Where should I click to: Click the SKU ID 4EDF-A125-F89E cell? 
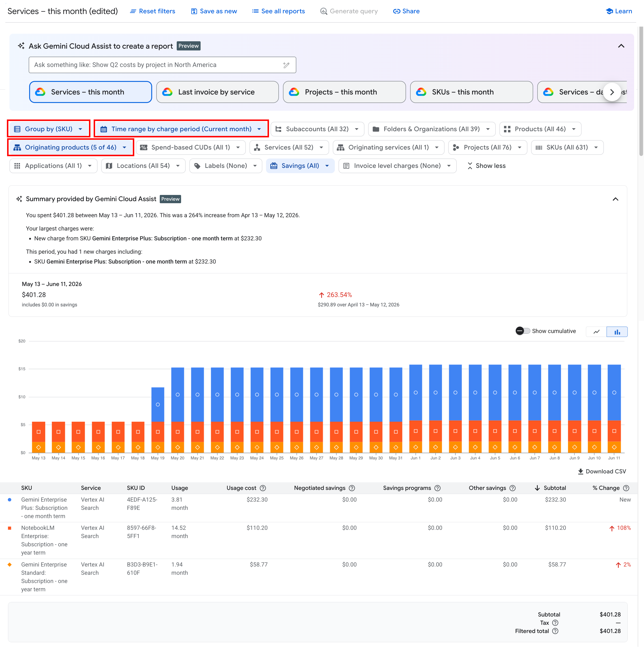pos(142,504)
